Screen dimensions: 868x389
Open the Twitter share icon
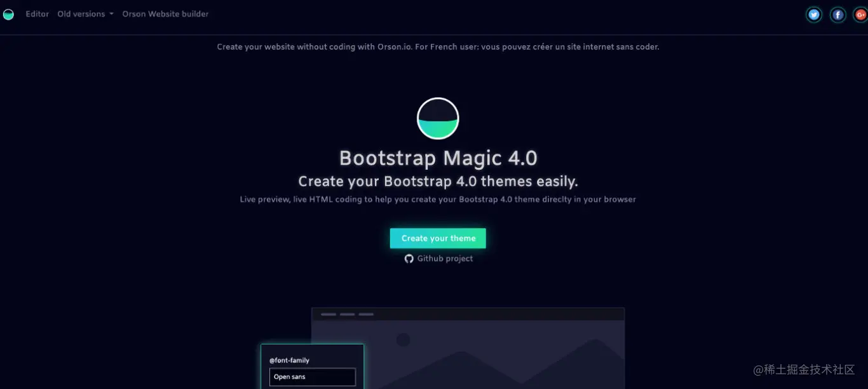click(814, 15)
